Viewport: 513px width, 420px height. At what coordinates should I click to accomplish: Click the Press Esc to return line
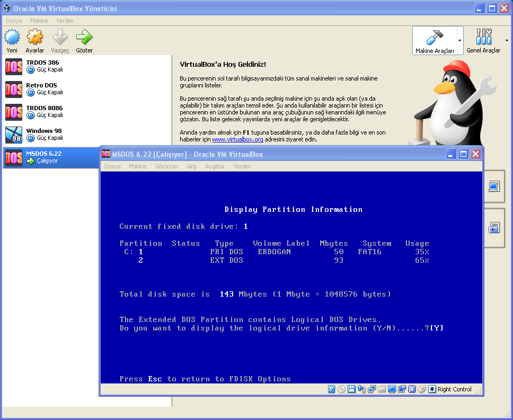[x=205, y=379]
